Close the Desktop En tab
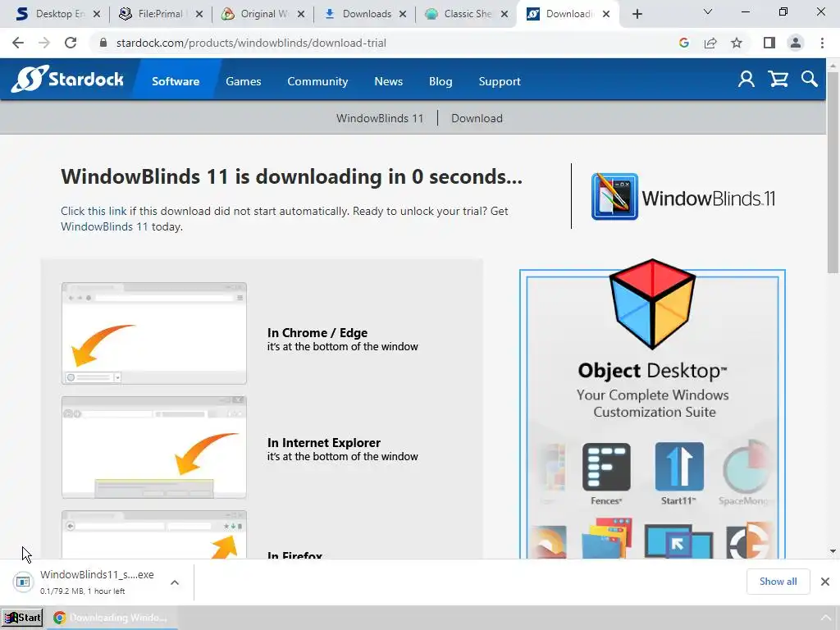The image size is (840, 630). (97, 14)
